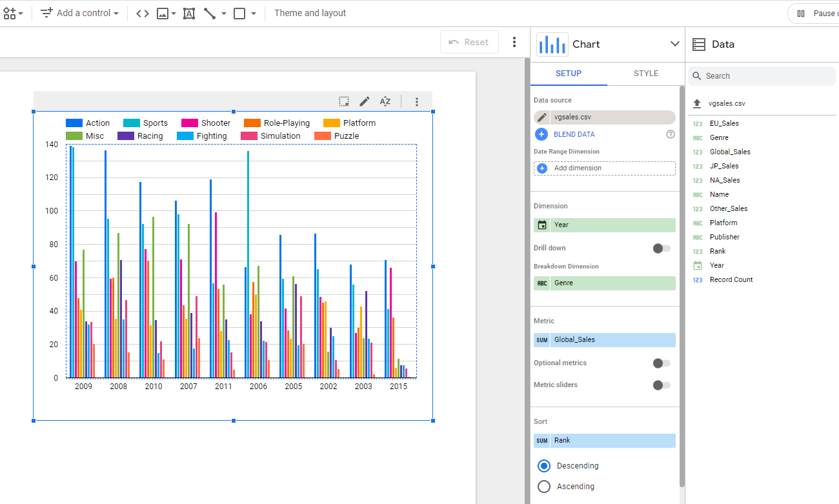This screenshot has width=839, height=504.
Task: Enable the Drill down toggle
Action: point(662,248)
